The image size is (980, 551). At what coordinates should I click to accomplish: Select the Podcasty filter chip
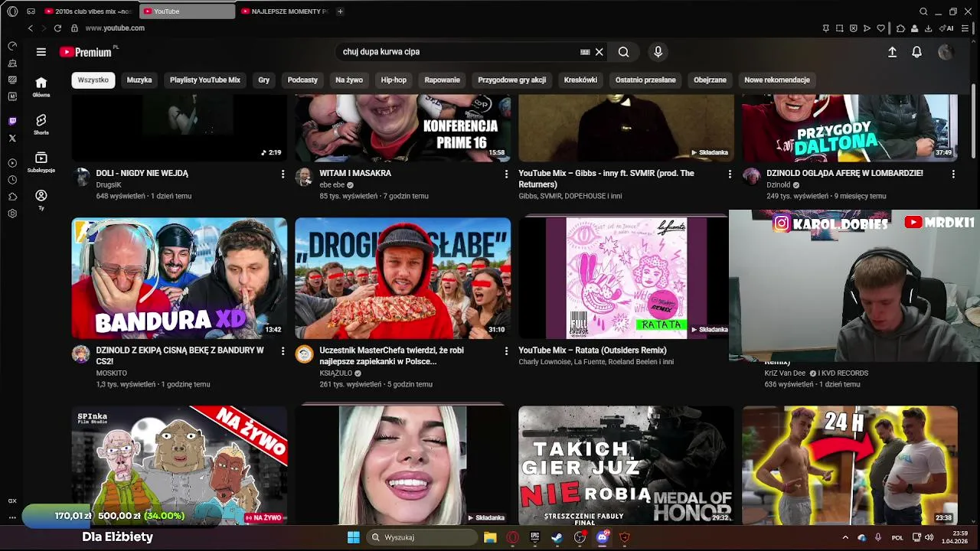coord(302,80)
